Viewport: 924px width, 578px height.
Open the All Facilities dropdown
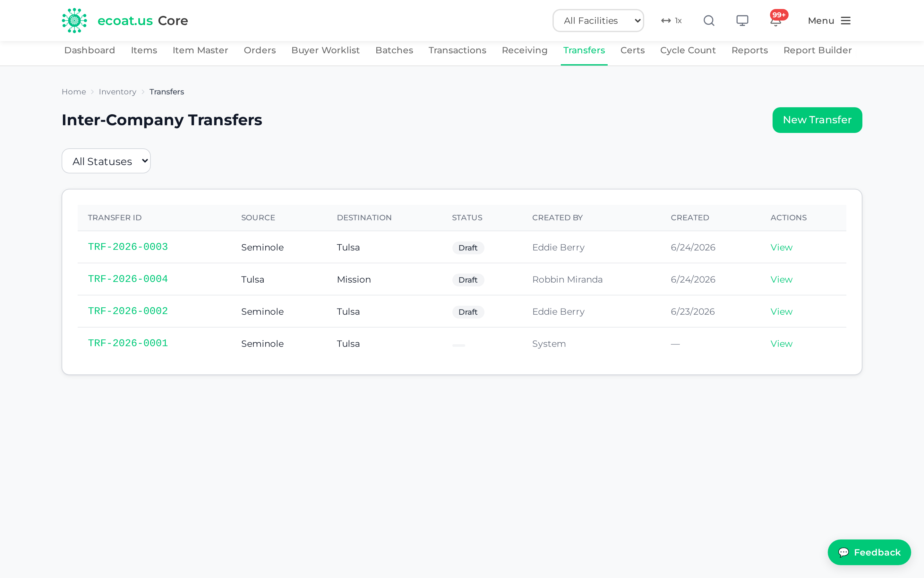(x=598, y=21)
